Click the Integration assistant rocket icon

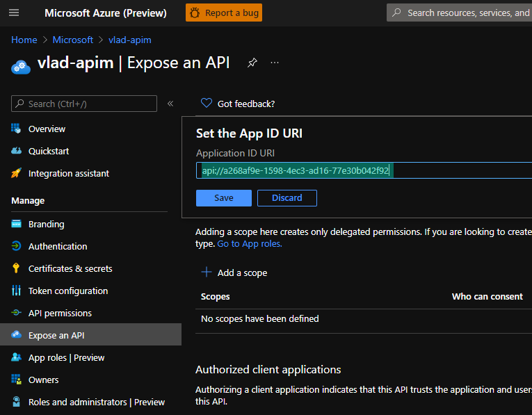[16, 173]
